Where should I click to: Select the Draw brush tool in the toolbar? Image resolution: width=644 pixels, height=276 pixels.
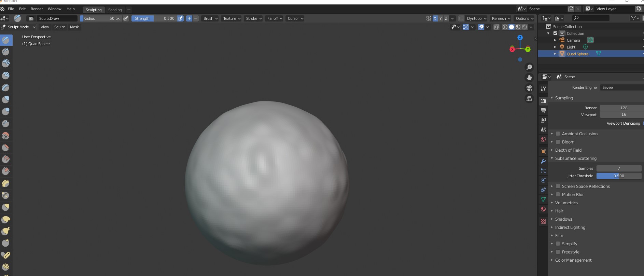tap(6, 40)
